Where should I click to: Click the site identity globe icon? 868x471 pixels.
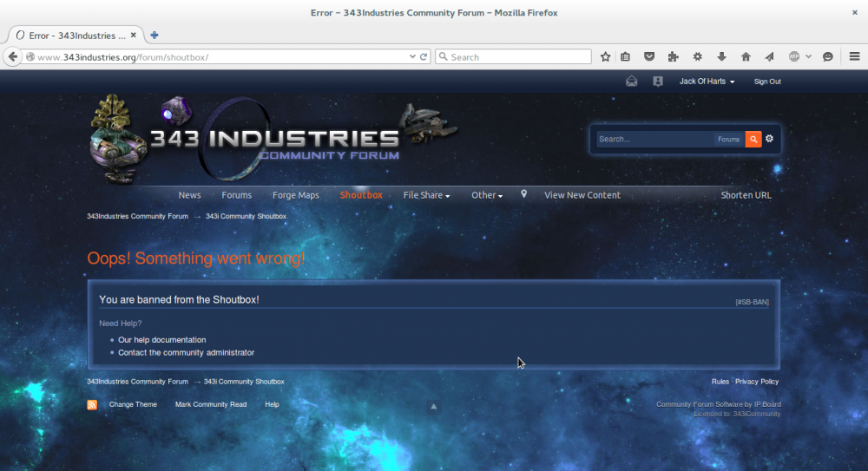(x=30, y=56)
